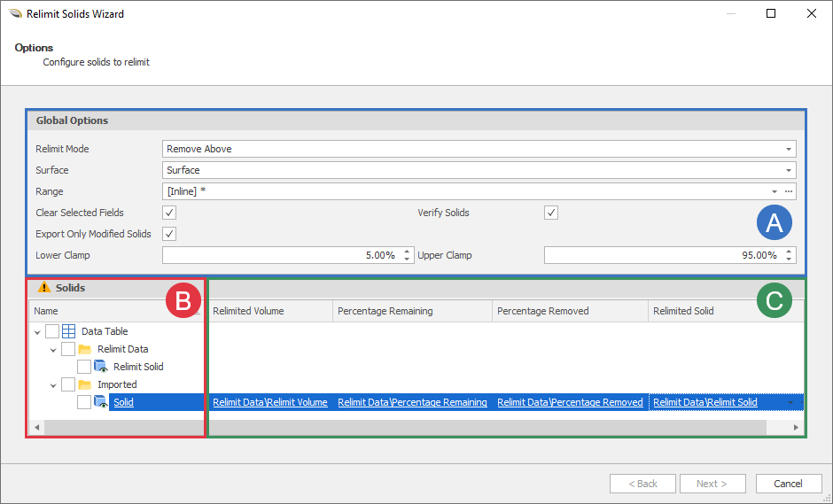This screenshot has width=833, height=504.
Task: Follow the Relimit Data\Percentage Removed link
Action: point(570,402)
